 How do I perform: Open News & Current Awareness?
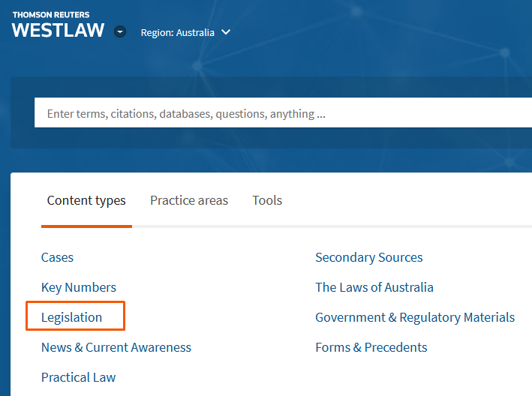[x=116, y=347]
